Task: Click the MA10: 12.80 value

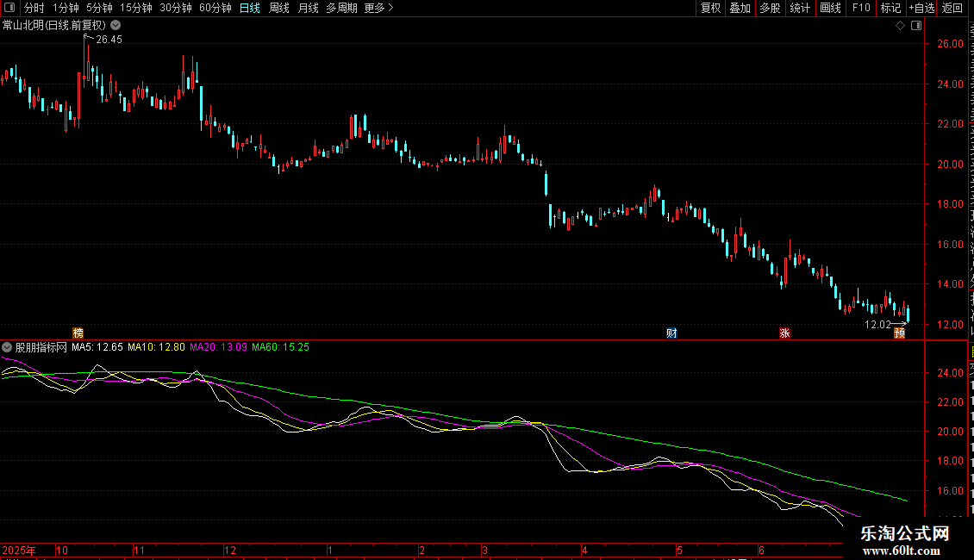Action: pyautogui.click(x=156, y=347)
